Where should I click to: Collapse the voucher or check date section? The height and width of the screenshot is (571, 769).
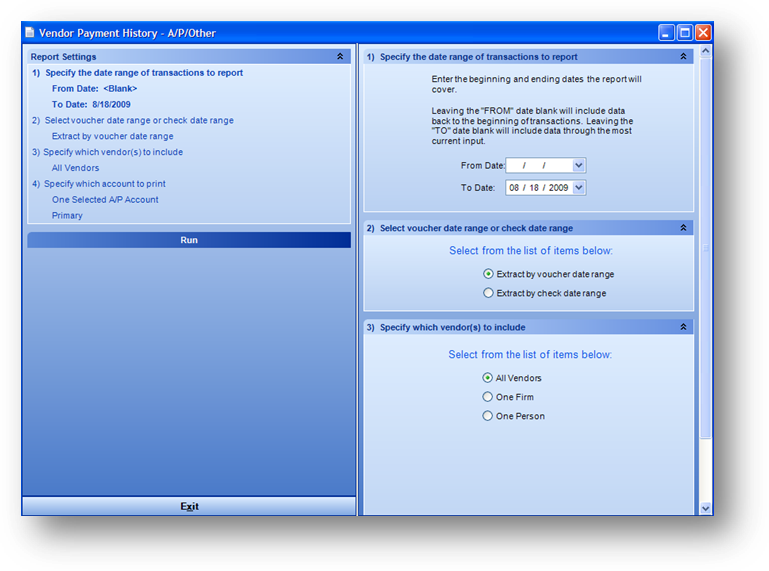(x=683, y=228)
